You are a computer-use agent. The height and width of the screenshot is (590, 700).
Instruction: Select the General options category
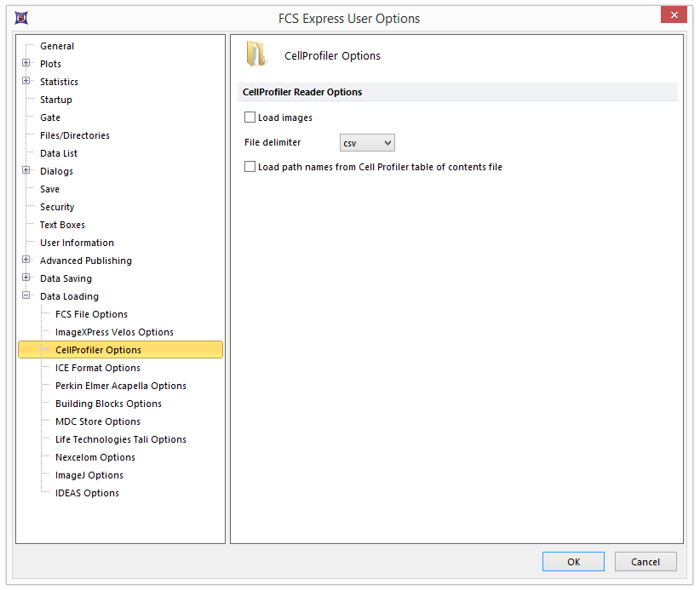tap(57, 46)
